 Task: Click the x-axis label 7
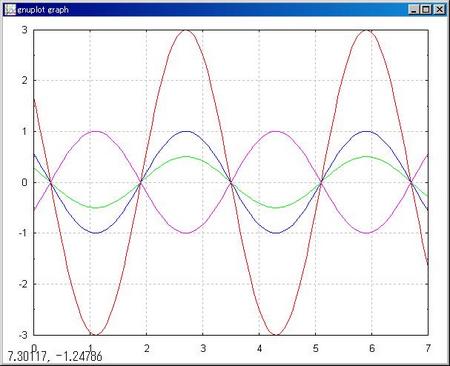pos(428,348)
